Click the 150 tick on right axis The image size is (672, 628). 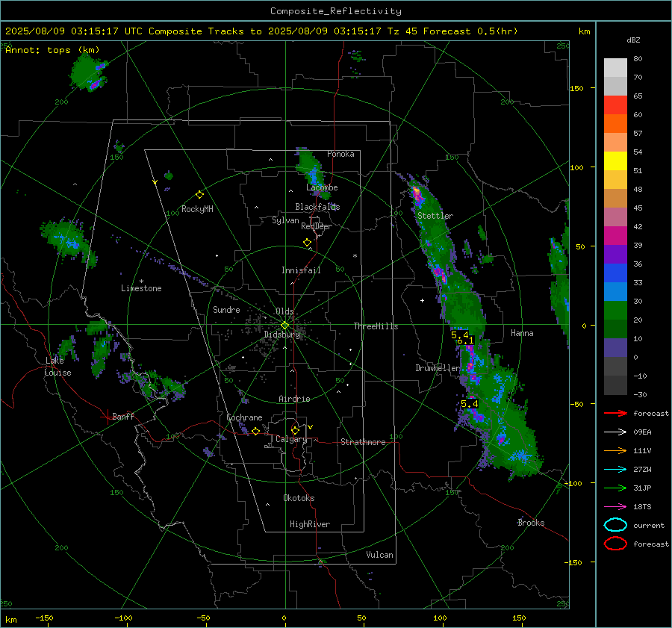tap(577, 88)
